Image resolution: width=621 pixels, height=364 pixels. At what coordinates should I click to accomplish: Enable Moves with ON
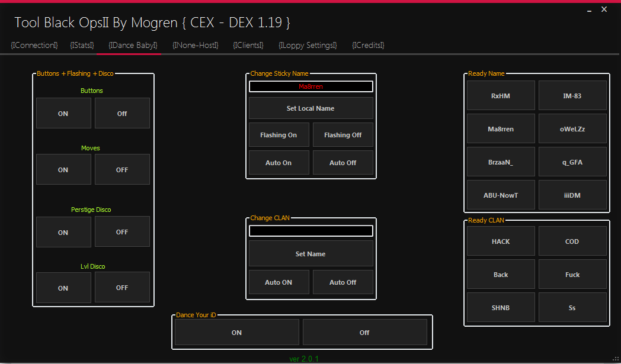pos(63,169)
